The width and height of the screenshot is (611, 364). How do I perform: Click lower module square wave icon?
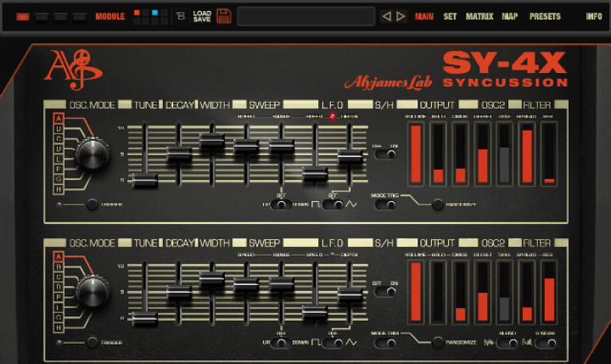point(316,343)
